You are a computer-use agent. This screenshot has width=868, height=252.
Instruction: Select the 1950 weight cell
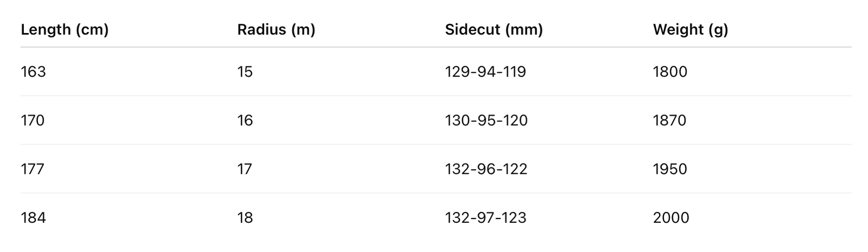(x=670, y=169)
